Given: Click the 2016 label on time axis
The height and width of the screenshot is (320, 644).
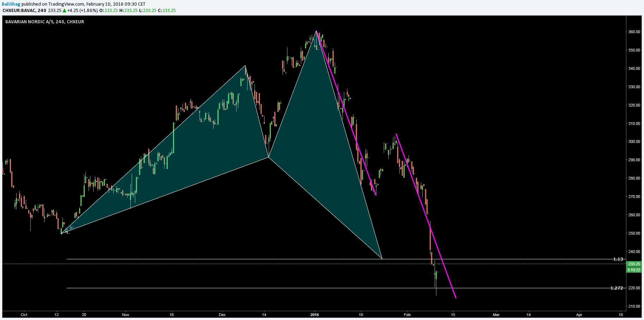Looking at the screenshot, I should [x=315, y=314].
